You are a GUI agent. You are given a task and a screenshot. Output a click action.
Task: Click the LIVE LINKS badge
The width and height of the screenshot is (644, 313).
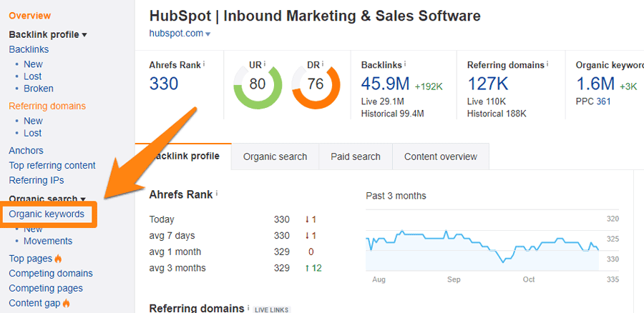pyautogui.click(x=272, y=309)
